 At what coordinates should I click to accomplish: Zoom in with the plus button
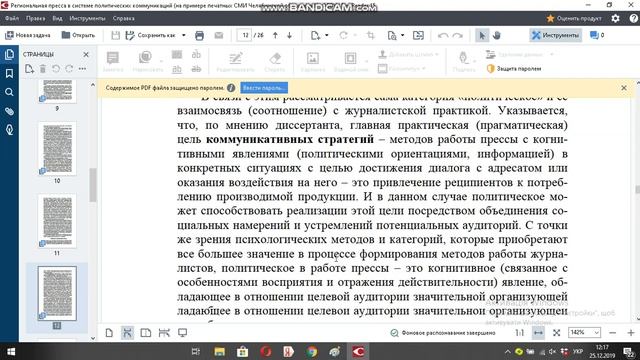[x=631, y=333]
